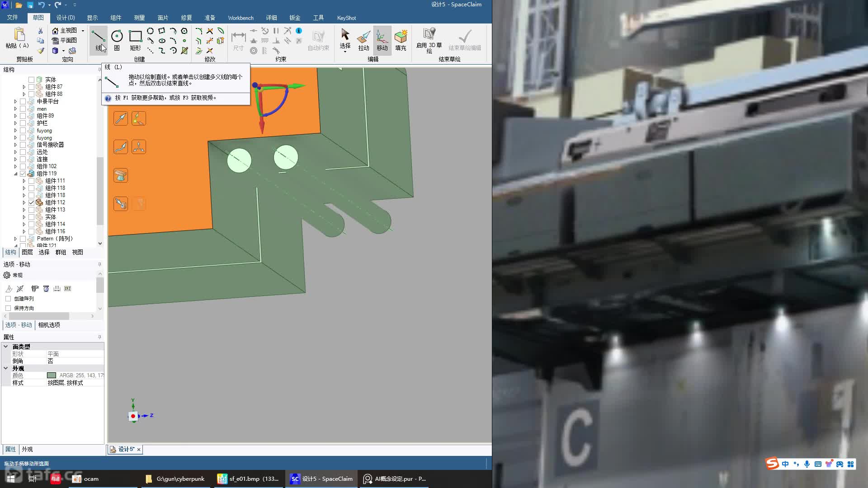
Task: Open the 选择 tool dropdown arrow
Action: click(x=345, y=52)
